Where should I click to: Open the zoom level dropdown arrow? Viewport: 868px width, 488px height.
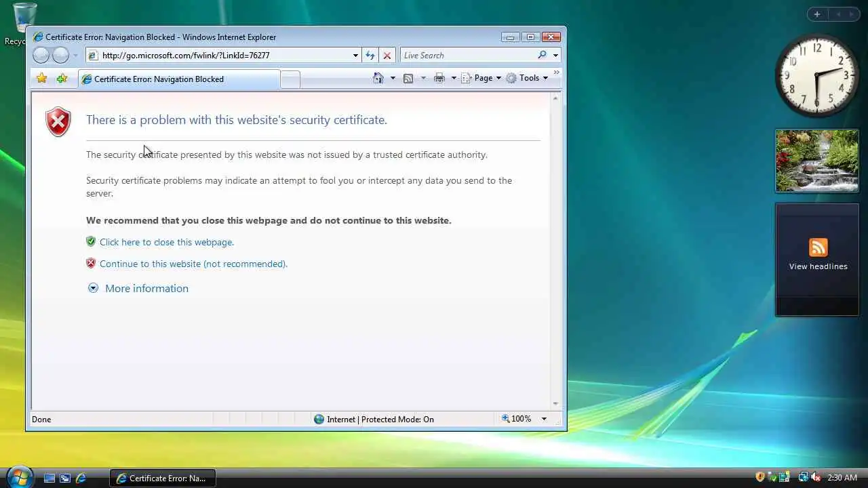(x=544, y=419)
